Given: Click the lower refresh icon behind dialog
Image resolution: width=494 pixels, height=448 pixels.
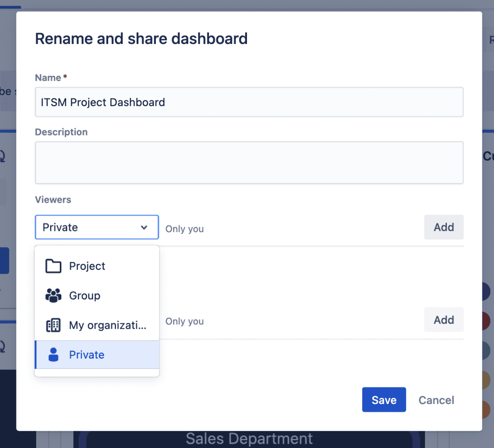Looking at the screenshot, I should click(x=4, y=346).
